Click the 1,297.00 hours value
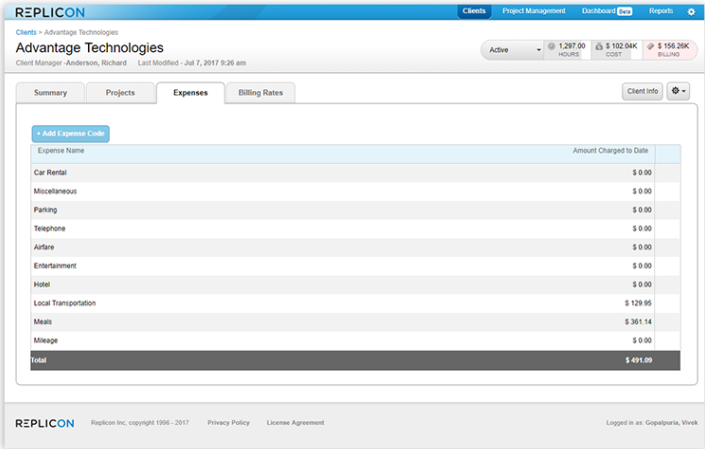 pyautogui.click(x=571, y=46)
